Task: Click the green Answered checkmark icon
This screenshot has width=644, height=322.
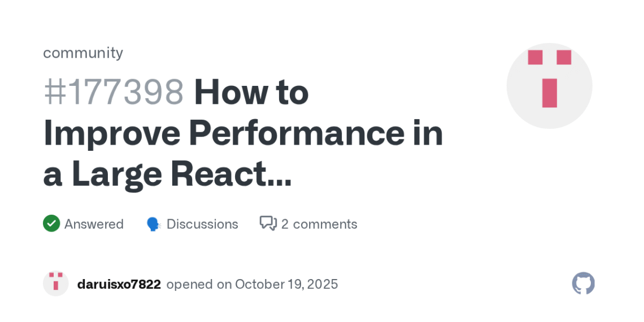Action: pos(51,224)
